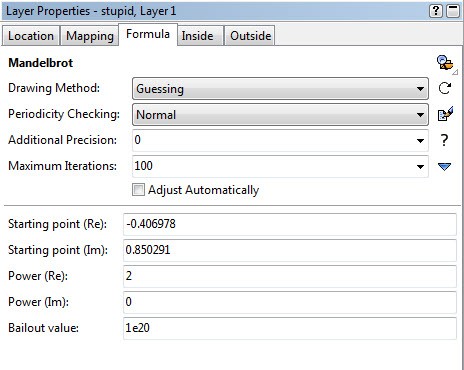Open the Periodicity Checking dropdown
Image resolution: width=464 pixels, height=370 pixels.
point(280,115)
